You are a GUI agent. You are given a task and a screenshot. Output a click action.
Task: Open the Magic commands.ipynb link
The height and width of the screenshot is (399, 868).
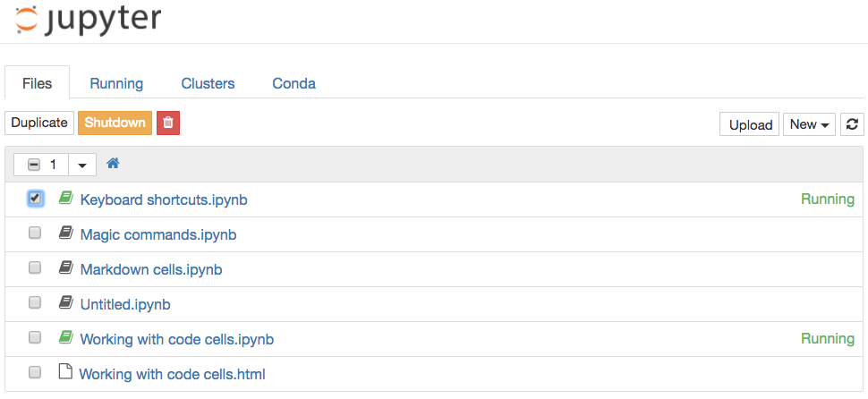158,234
